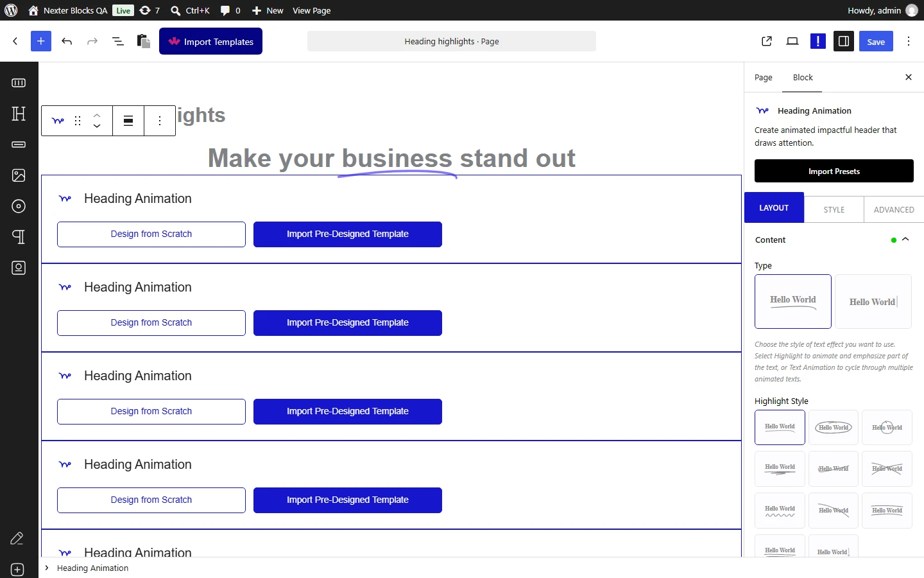Image resolution: width=924 pixels, height=578 pixels.
Task: Select the Image block icon in sidebar
Action: tap(19, 175)
